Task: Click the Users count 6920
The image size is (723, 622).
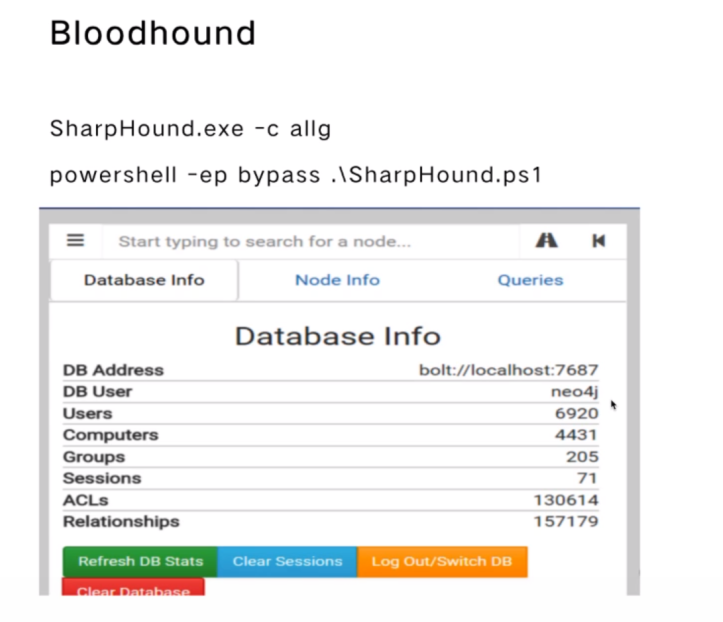Action: pos(577,413)
